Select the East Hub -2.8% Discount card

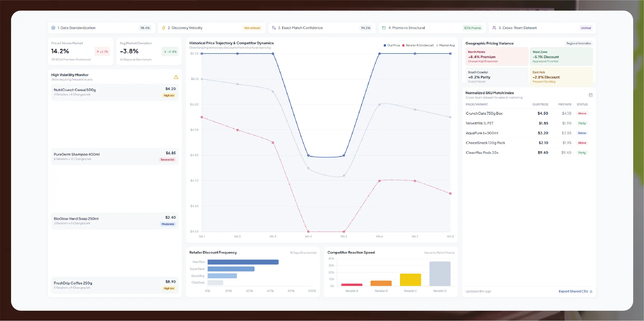[561, 77]
